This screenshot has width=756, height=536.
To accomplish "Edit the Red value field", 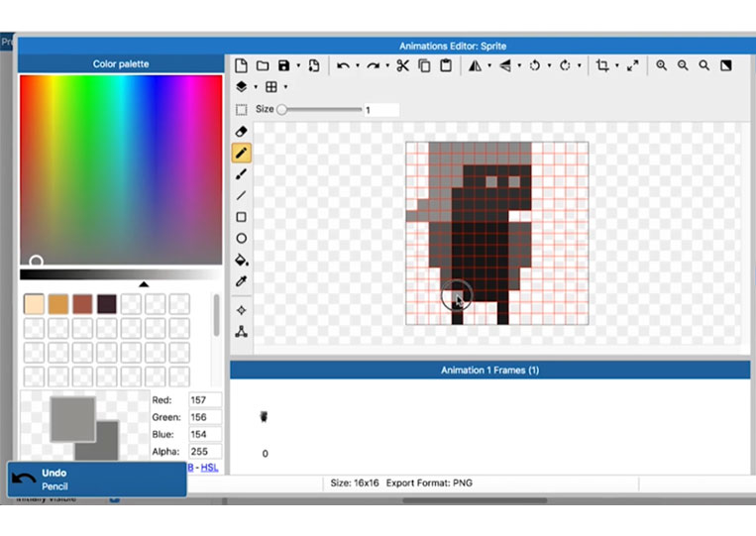I will click(205, 400).
